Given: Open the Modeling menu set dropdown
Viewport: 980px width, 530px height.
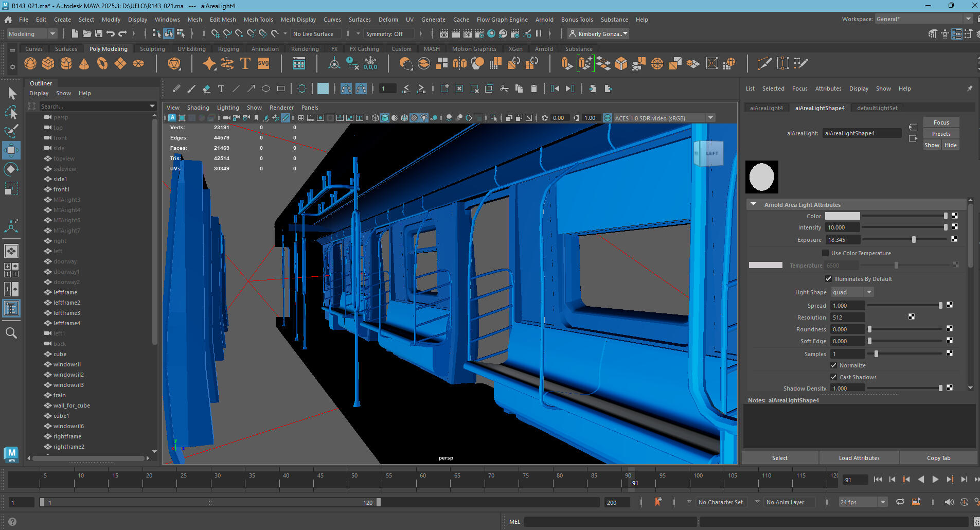Looking at the screenshot, I should click(x=32, y=34).
